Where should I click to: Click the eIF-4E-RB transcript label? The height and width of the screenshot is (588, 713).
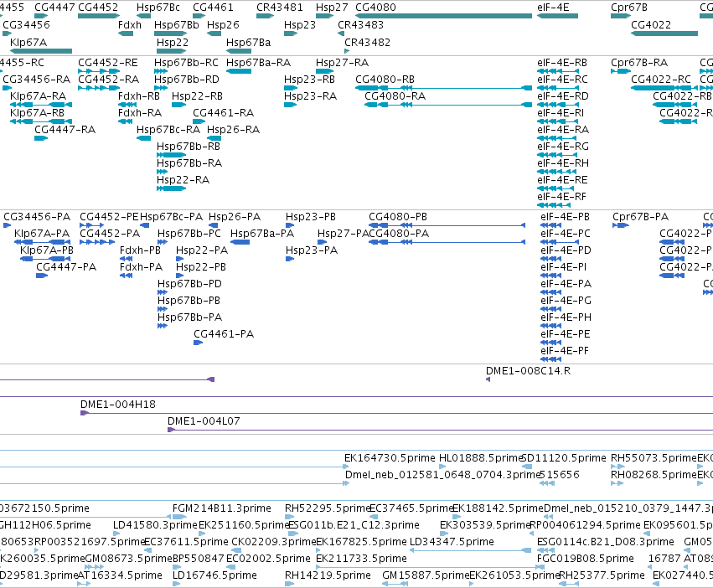click(562, 62)
